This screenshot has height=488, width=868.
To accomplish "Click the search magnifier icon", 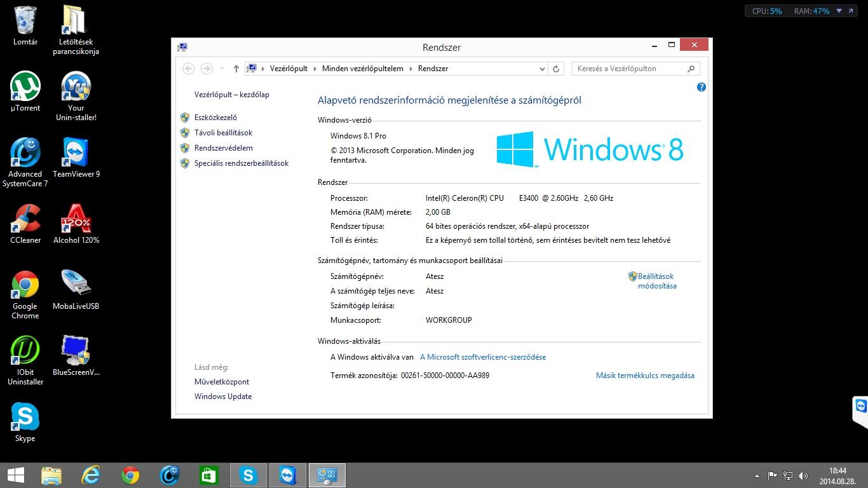I will pos(691,69).
